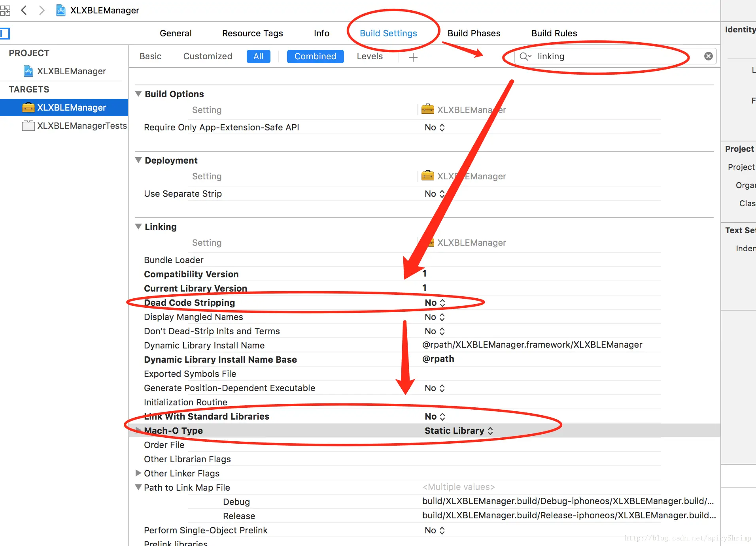This screenshot has width=756, height=546.
Task: Click XLXBLEManager project file icon in breadcrumb
Action: tap(61, 10)
